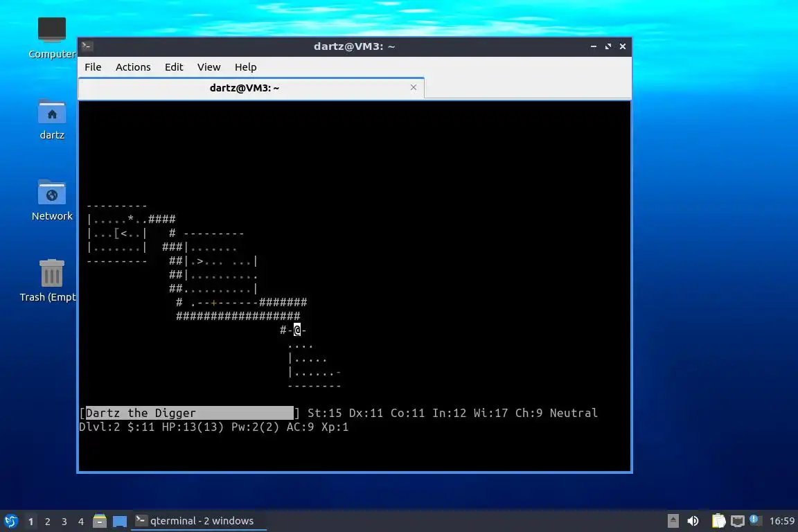Switch to workspace 1
This screenshot has height=532, width=798.
31,522
